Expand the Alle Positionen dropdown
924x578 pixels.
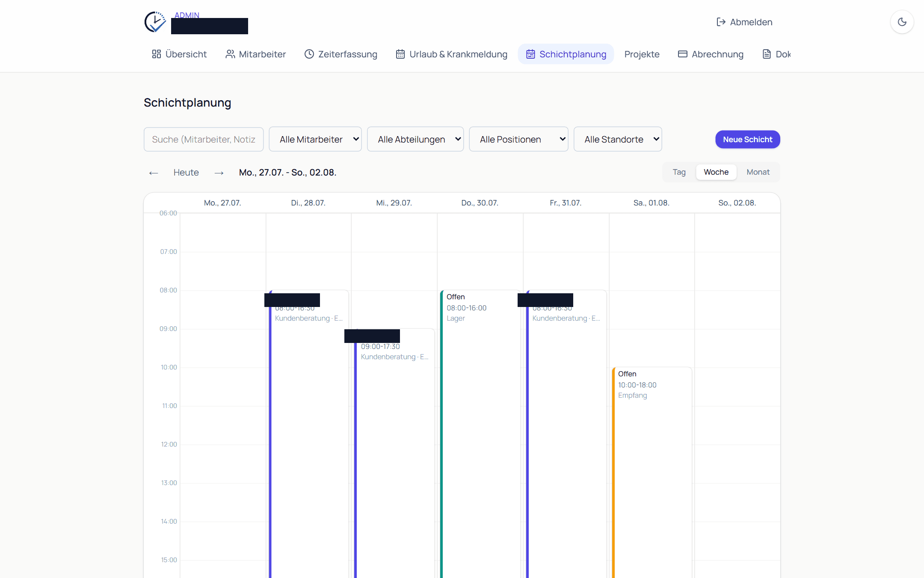pyautogui.click(x=518, y=139)
